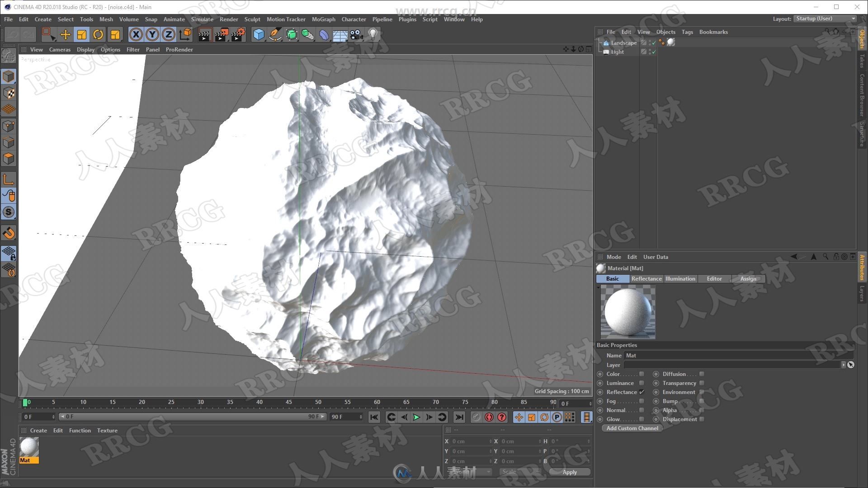Activate Make Editable mode in left palette
The height and width of the screenshot is (488, 868).
pos(9,56)
